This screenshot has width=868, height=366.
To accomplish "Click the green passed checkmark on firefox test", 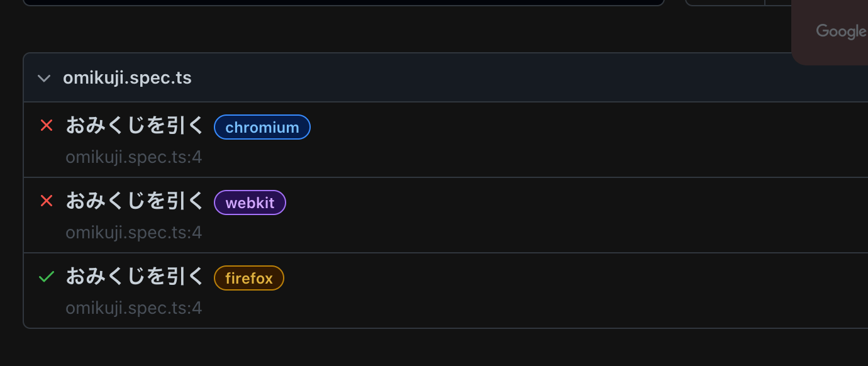I will [x=46, y=277].
